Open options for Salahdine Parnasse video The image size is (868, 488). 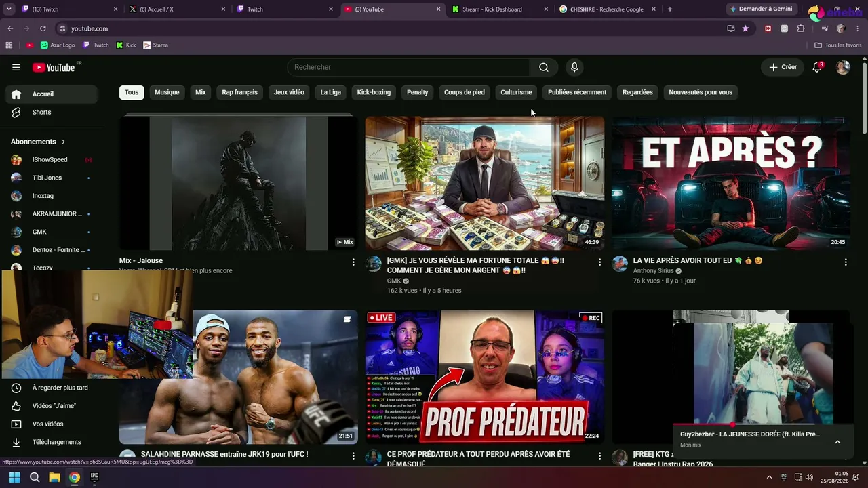coord(353,456)
